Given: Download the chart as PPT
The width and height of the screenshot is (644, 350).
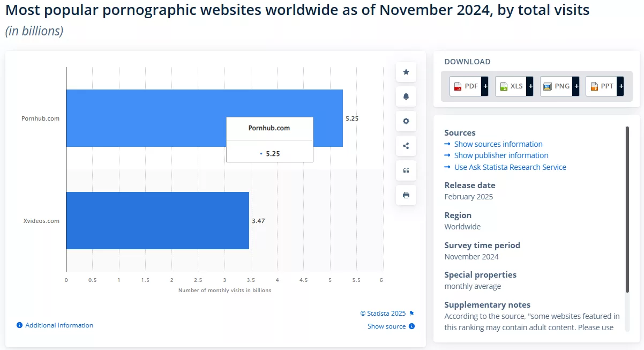Looking at the screenshot, I should click(601, 86).
